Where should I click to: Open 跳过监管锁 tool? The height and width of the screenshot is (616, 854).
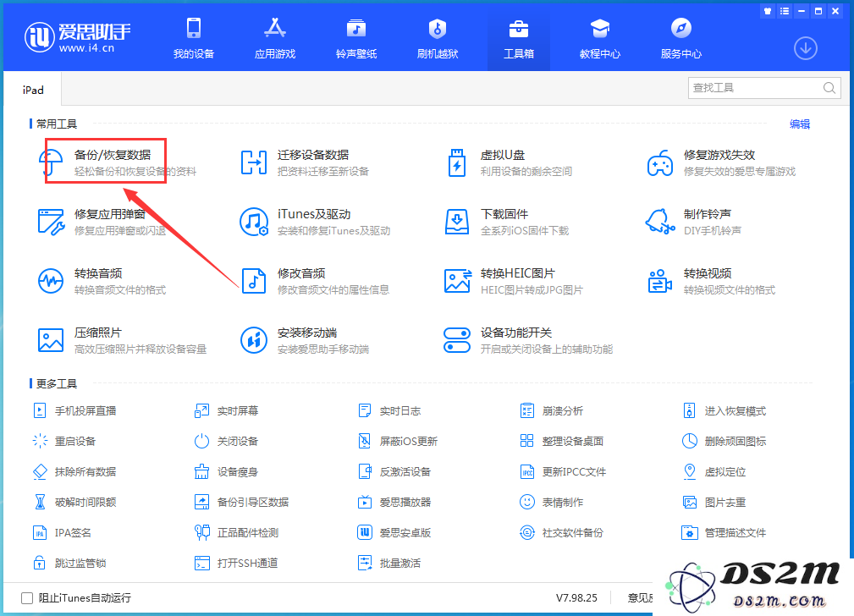click(x=69, y=564)
